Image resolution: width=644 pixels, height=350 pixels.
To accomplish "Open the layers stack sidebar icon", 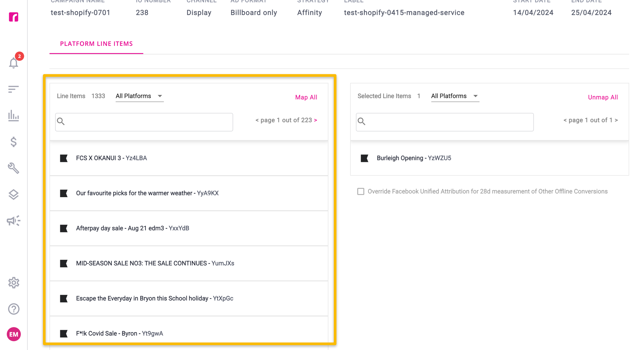I will click(14, 195).
